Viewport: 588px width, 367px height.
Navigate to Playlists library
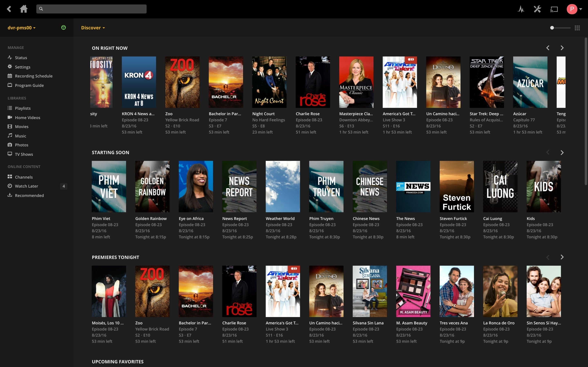pos(23,108)
